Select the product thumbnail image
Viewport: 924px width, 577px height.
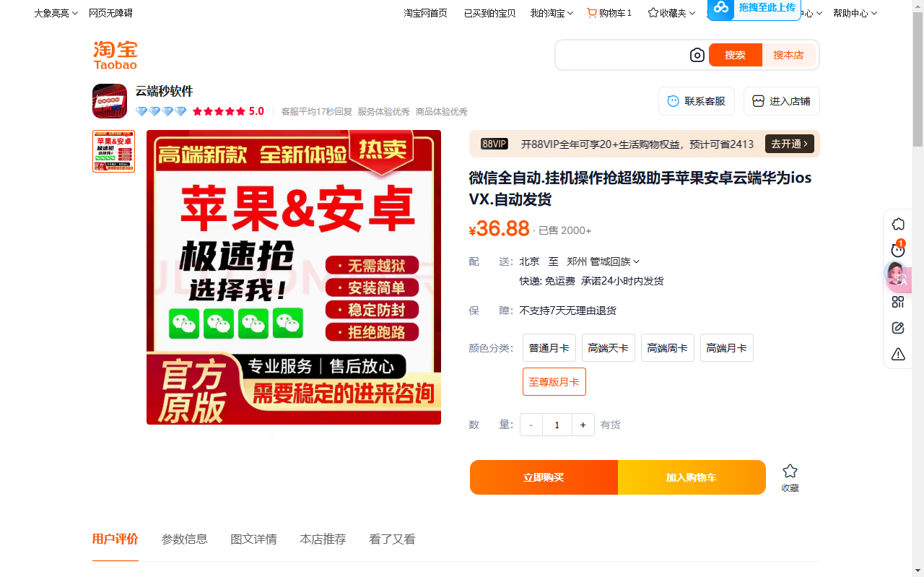click(x=114, y=151)
